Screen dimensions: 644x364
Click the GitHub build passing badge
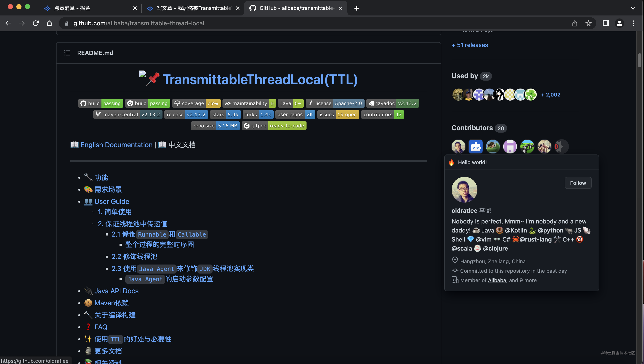101,103
